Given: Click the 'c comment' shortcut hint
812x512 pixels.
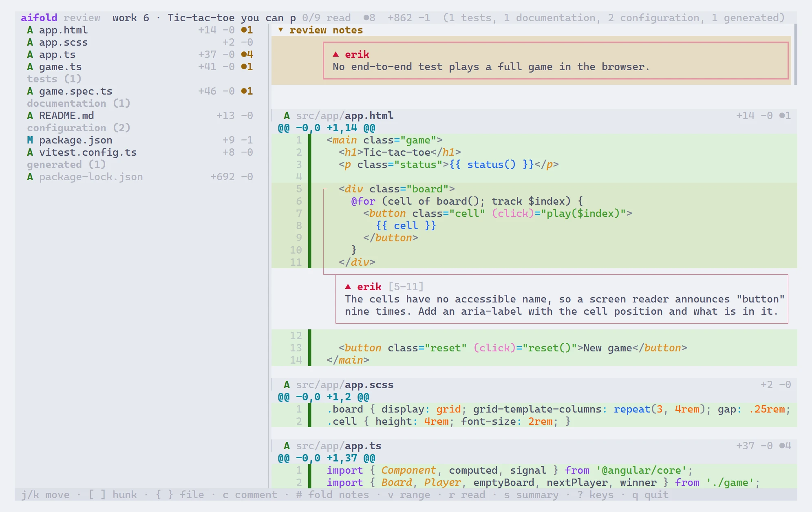Looking at the screenshot, I should tap(250, 495).
